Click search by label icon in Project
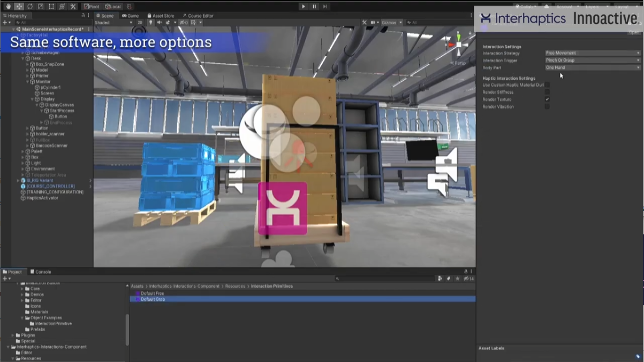The width and height of the screenshot is (644, 362). click(x=449, y=279)
